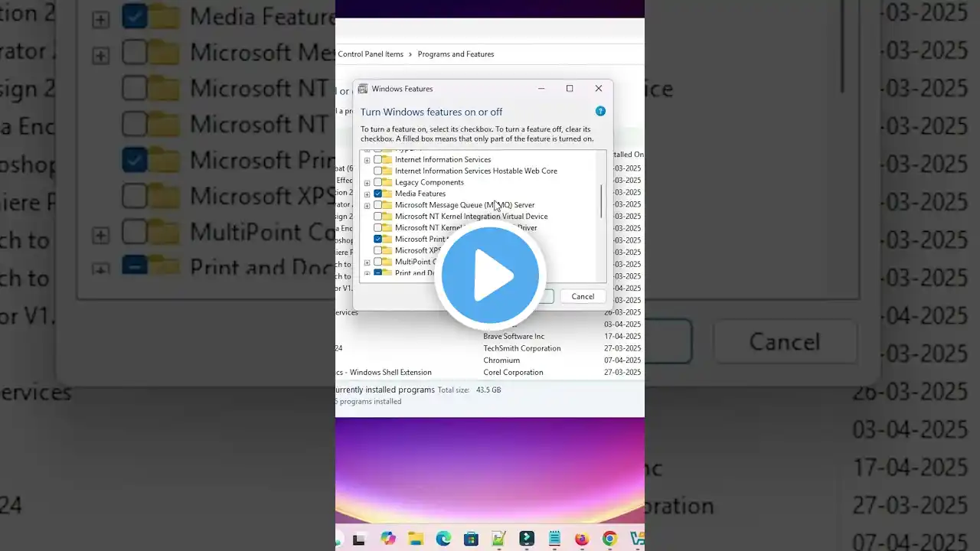Select the Brave Software Inc publisher cell

pyautogui.click(x=514, y=336)
